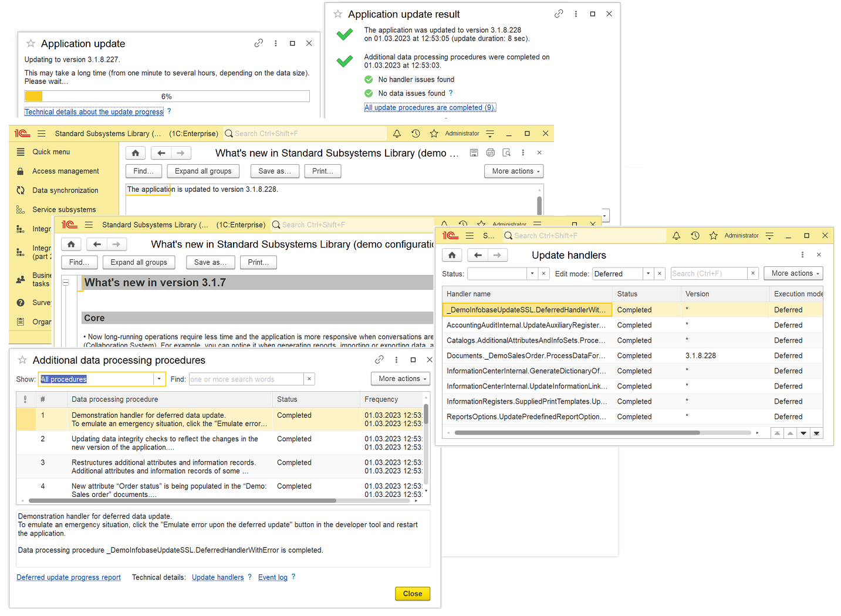Clear the Status filter in Update handlers

click(x=544, y=273)
